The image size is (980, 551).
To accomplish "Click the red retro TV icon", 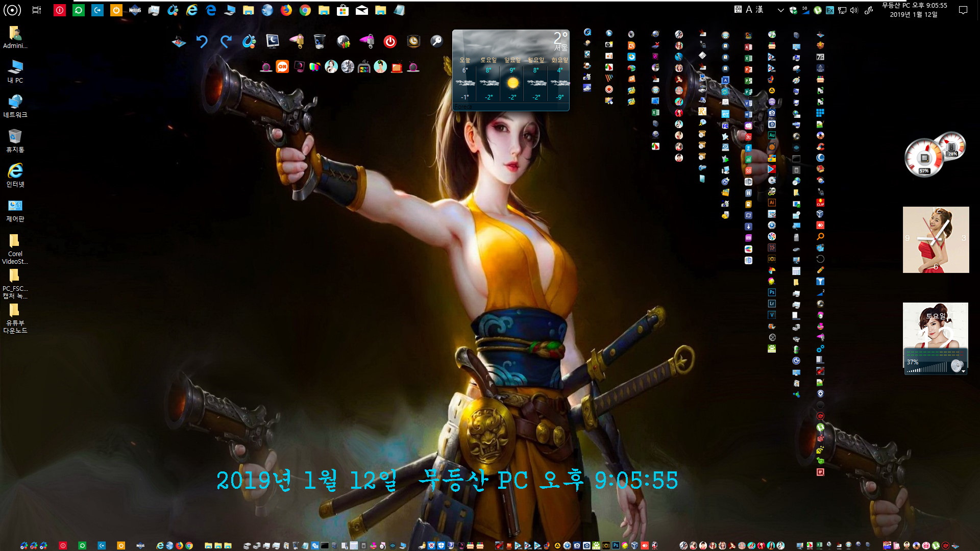I will pyautogui.click(x=397, y=67).
